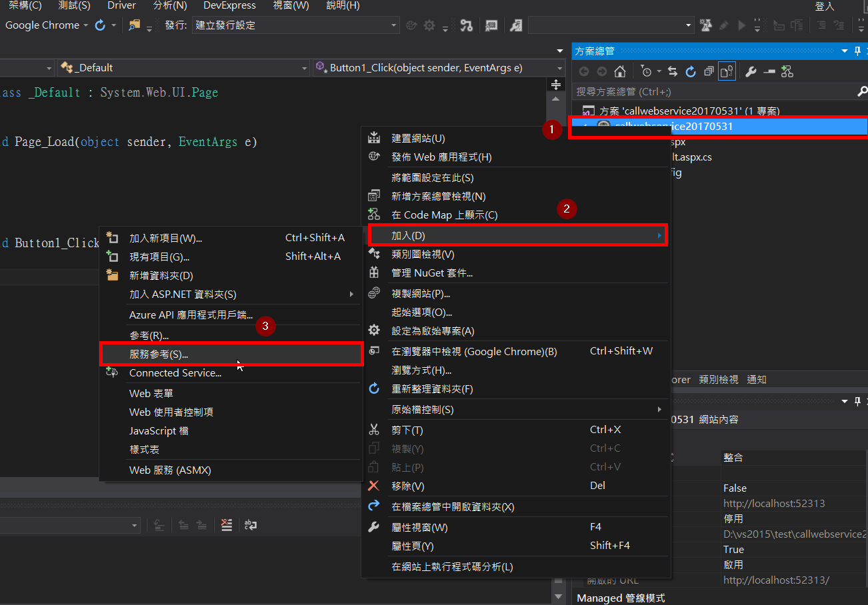Select 發佈 Web 應用程式(H) menu entry
This screenshot has width=868, height=605.
pyautogui.click(x=517, y=157)
